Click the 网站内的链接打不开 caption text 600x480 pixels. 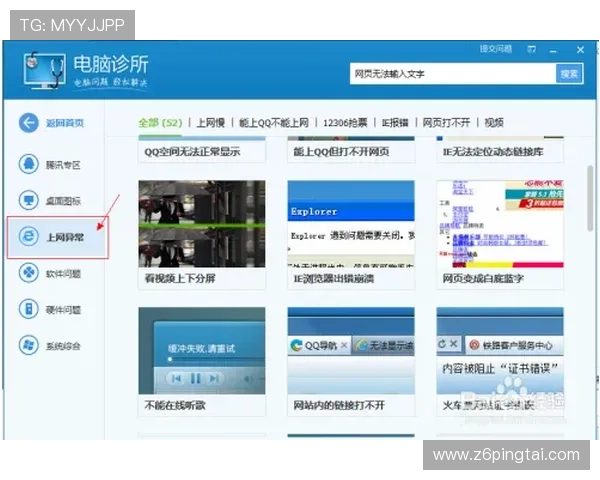pyautogui.click(x=339, y=405)
